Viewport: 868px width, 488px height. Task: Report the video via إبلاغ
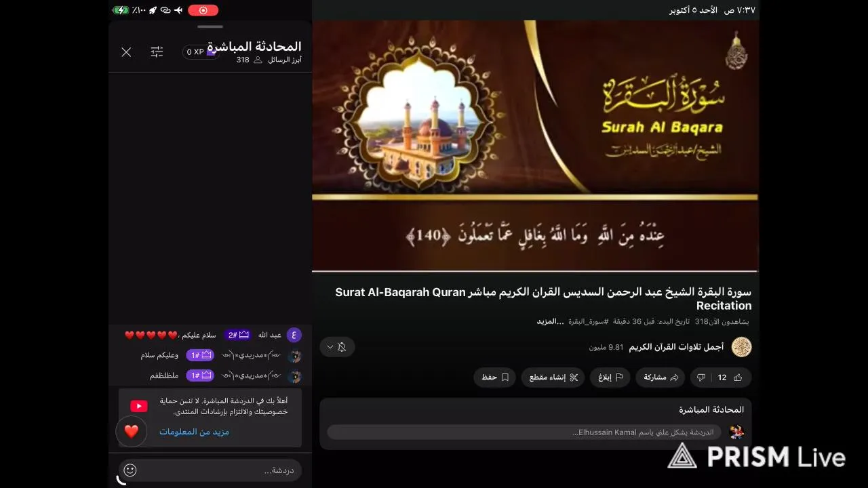[610, 378]
